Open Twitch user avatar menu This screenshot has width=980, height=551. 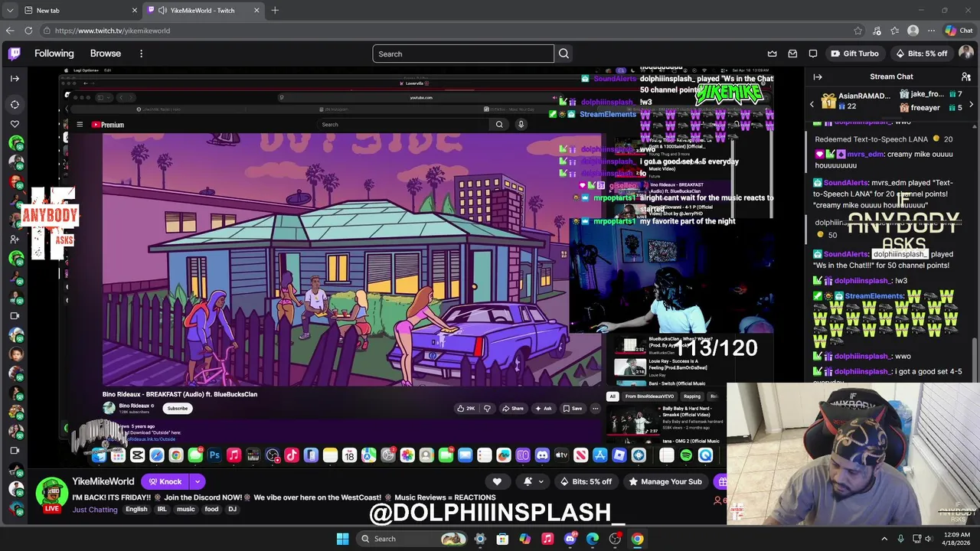pos(965,54)
